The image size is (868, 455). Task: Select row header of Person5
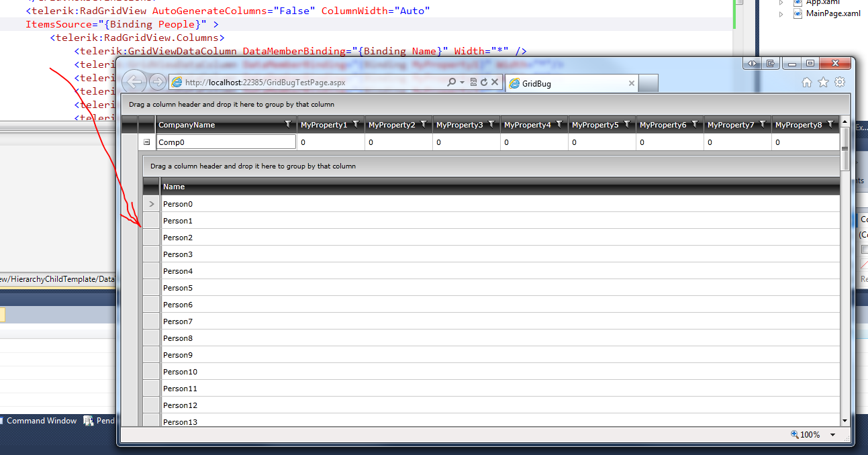point(151,288)
